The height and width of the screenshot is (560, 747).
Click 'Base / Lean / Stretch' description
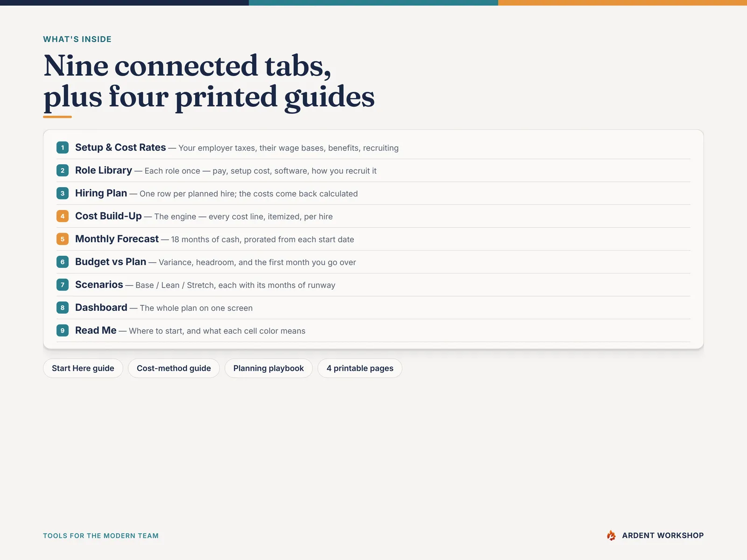235,285
